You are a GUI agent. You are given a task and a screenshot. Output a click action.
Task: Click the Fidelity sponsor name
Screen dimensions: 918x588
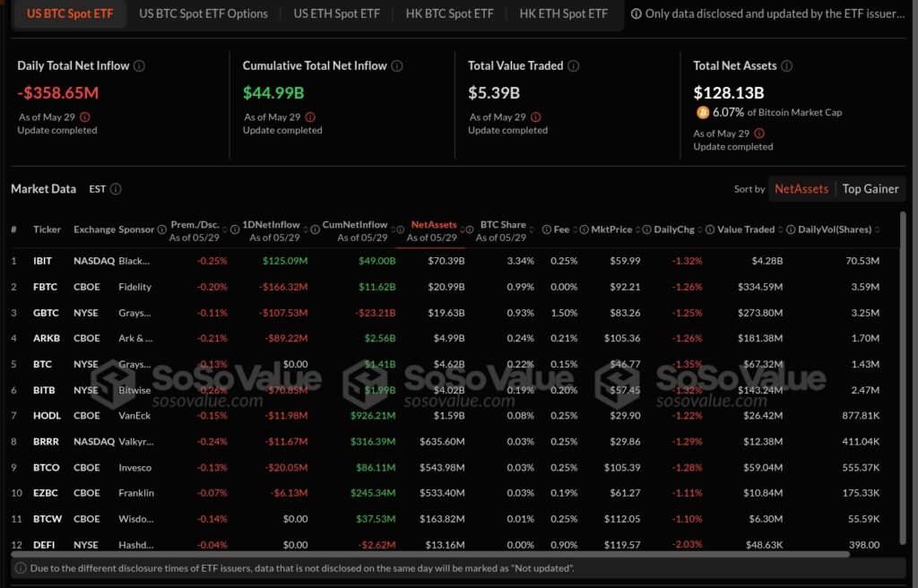[134, 287]
